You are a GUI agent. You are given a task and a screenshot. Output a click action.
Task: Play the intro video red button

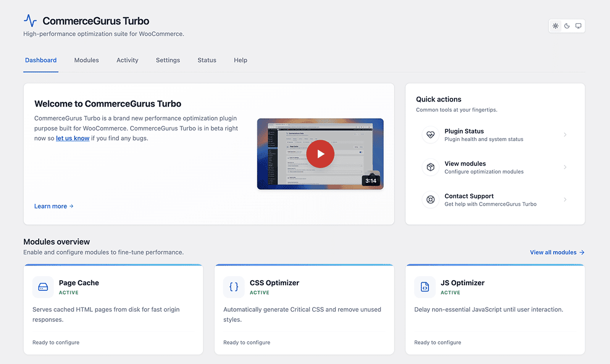320,154
